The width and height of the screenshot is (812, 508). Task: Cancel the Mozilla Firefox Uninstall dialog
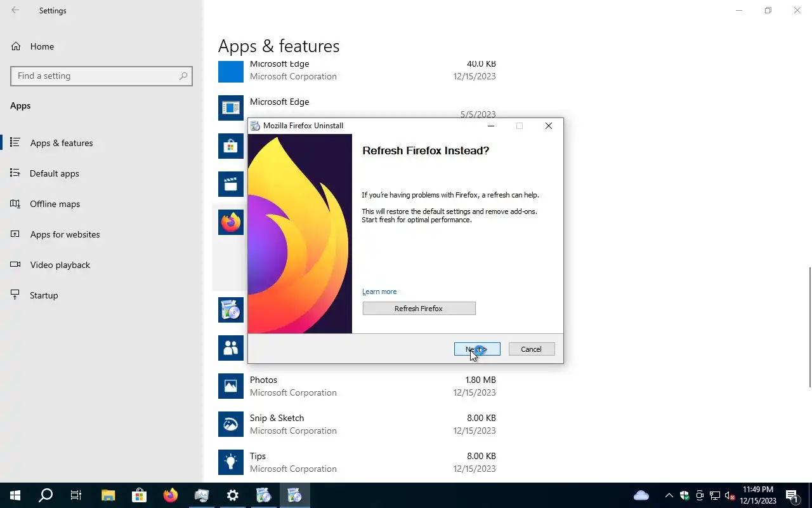(x=532, y=349)
